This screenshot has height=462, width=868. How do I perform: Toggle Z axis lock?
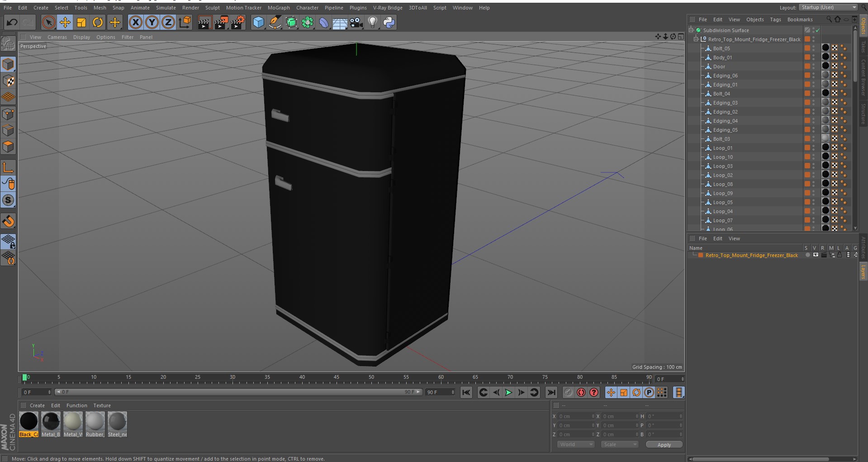point(168,22)
